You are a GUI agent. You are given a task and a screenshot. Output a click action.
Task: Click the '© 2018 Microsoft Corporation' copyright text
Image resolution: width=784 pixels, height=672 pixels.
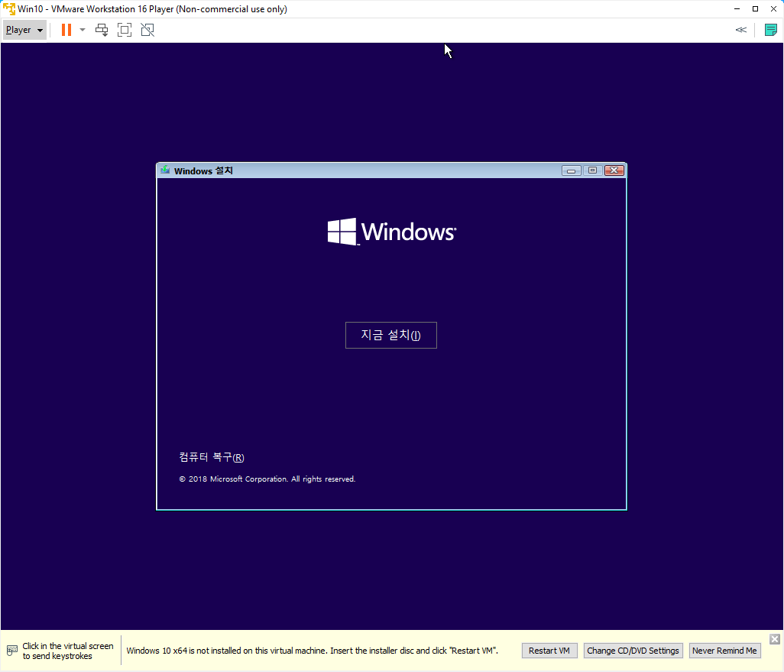click(x=267, y=479)
